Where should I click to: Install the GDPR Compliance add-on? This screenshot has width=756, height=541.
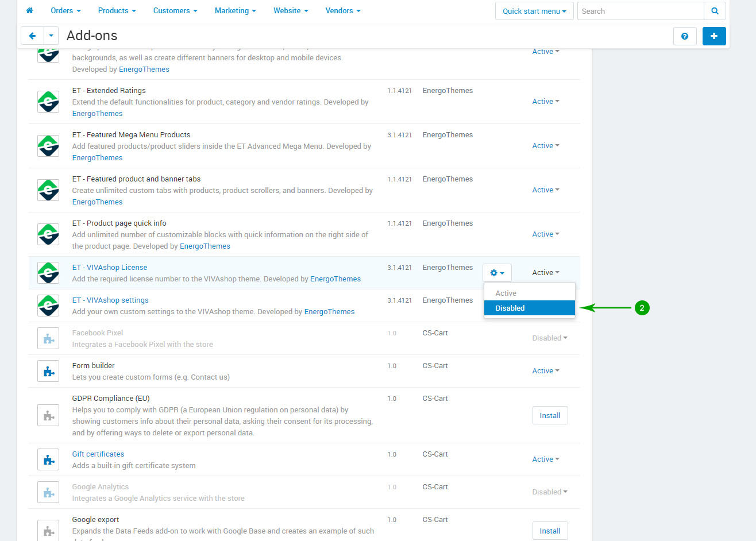(x=550, y=416)
